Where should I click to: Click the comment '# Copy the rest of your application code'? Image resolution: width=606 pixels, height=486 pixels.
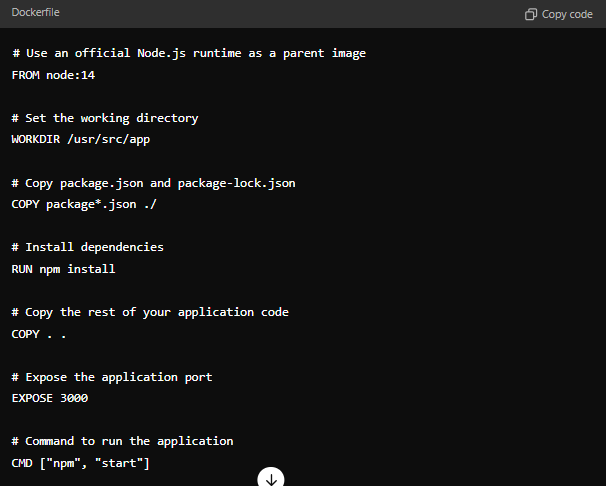[150, 312]
